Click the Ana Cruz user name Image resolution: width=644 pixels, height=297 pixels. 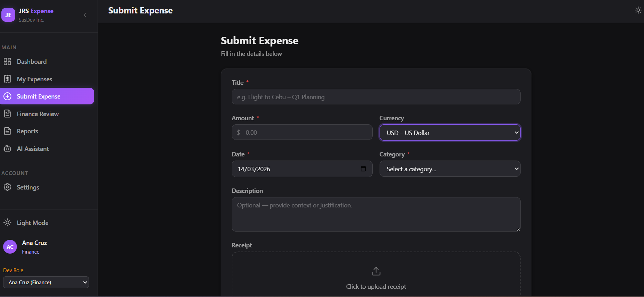pyautogui.click(x=34, y=243)
